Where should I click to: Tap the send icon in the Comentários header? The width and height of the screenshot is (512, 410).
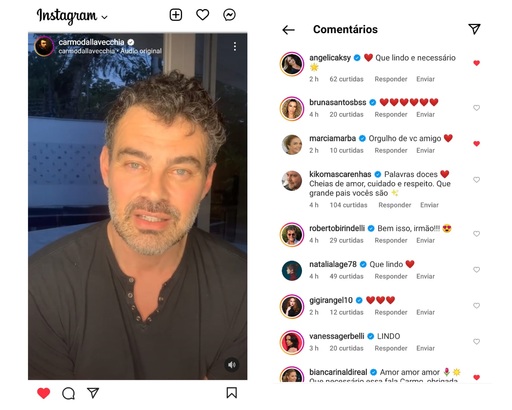tap(474, 29)
